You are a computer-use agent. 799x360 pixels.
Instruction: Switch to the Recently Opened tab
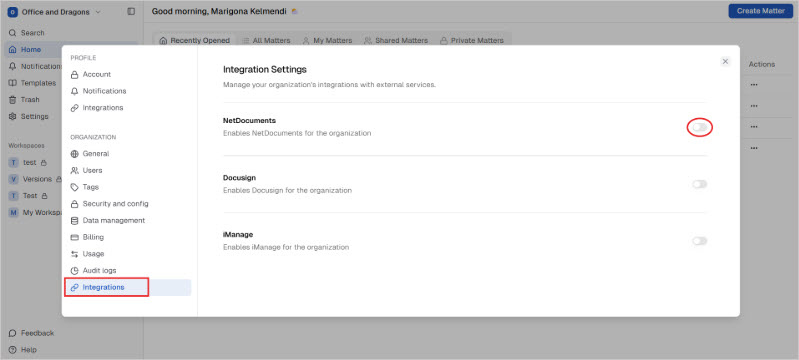tap(194, 40)
